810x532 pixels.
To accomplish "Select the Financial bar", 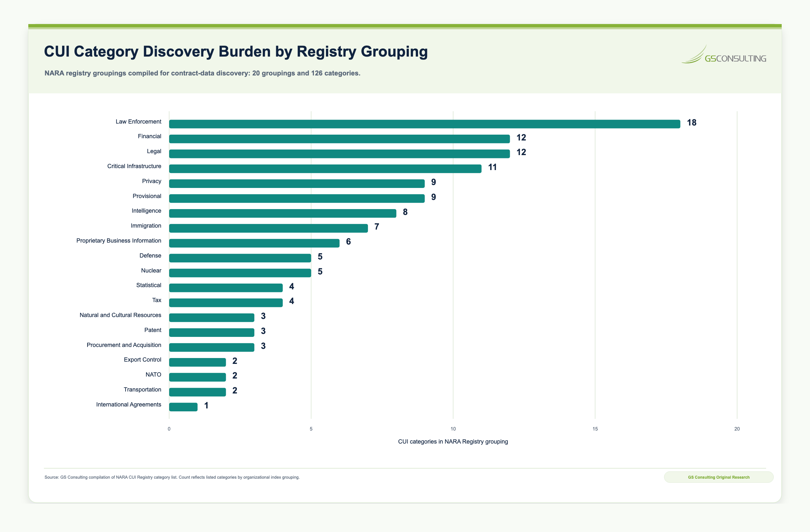I will point(339,139).
